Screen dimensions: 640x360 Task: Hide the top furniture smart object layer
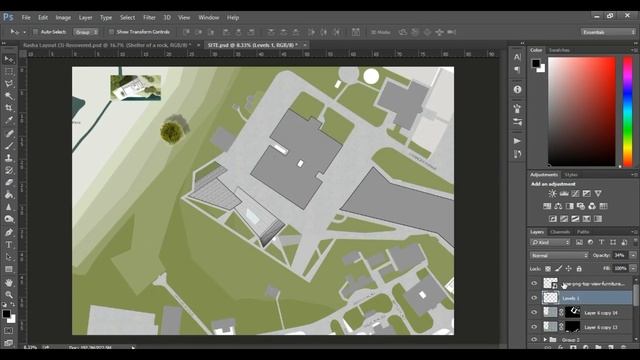(534, 283)
